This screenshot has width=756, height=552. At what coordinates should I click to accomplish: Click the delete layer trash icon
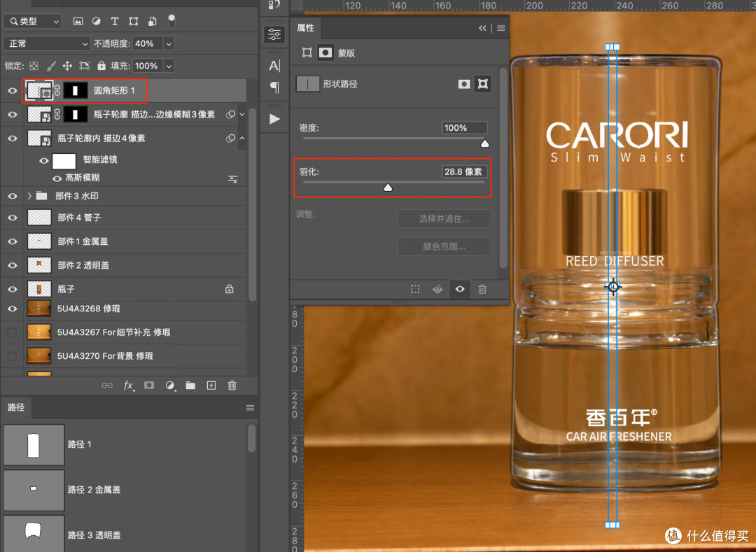[x=232, y=385]
